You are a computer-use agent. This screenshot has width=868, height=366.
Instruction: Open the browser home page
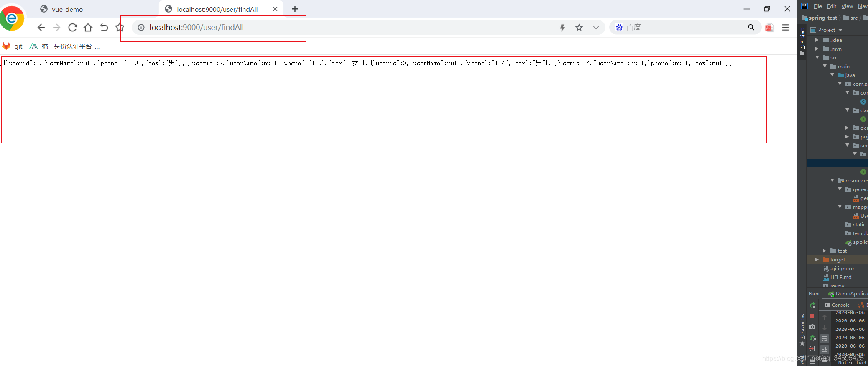coord(88,28)
